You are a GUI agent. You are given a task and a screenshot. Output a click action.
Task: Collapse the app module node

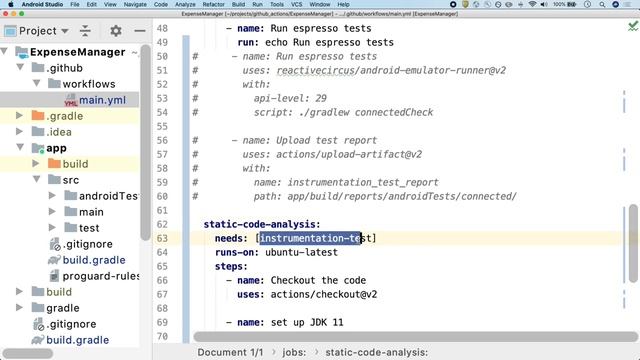[20, 147]
